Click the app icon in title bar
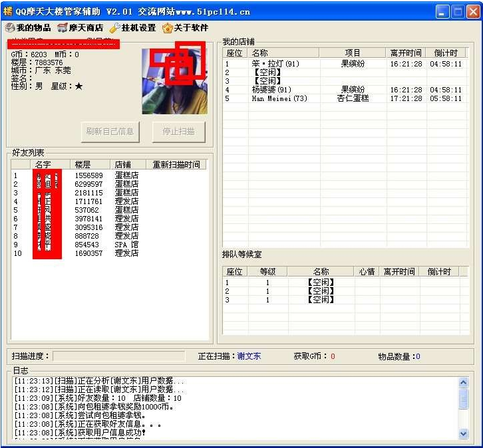Viewport: 483px width, 448px height. [x=9, y=11]
